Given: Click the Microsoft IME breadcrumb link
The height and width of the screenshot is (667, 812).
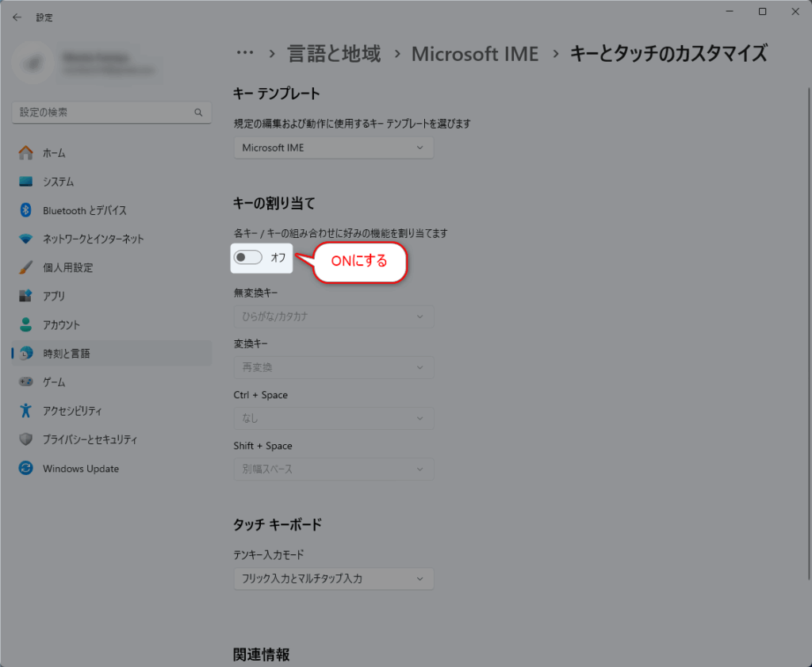Looking at the screenshot, I should click(x=475, y=54).
